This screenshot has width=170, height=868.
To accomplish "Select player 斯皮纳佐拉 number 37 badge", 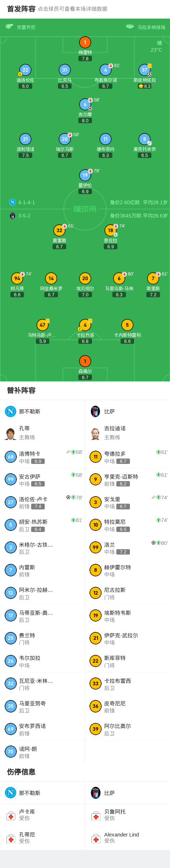I will coord(144,70).
